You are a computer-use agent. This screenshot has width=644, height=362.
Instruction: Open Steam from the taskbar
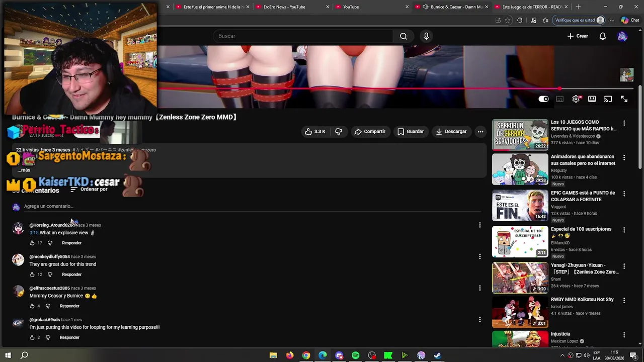437,355
